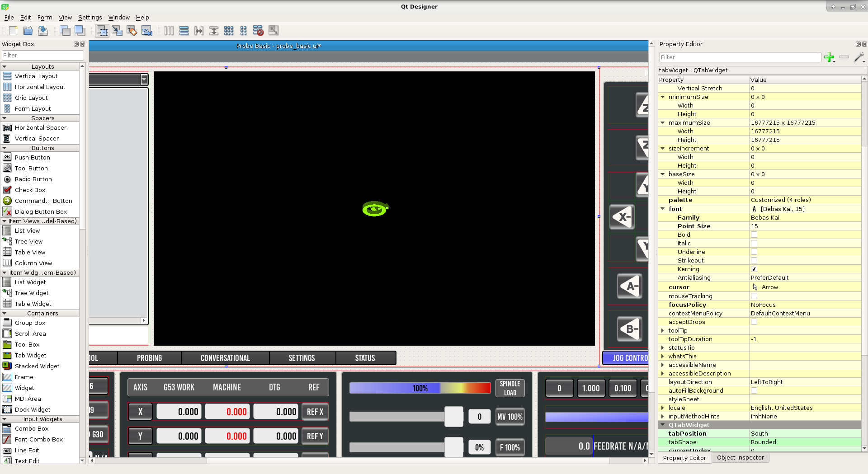Click Lay Out Horizontally in Splitter icon
Viewport: 868px width, 474px height.
(x=199, y=31)
